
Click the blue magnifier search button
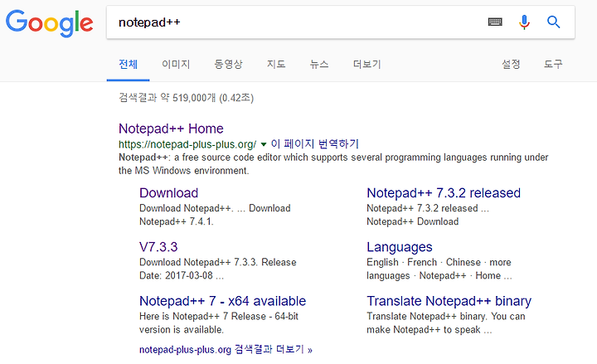point(553,22)
